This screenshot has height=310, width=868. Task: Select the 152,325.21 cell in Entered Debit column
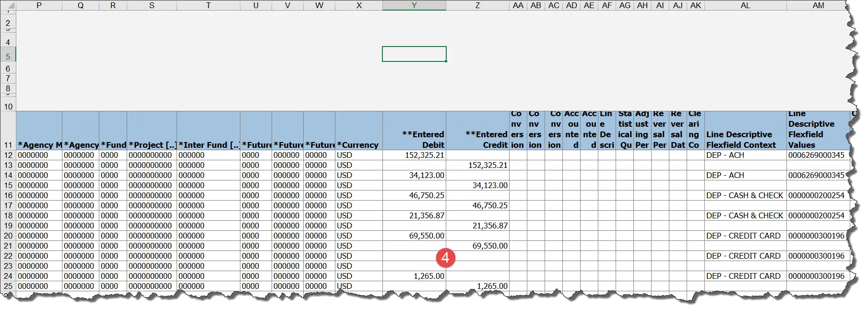point(414,155)
